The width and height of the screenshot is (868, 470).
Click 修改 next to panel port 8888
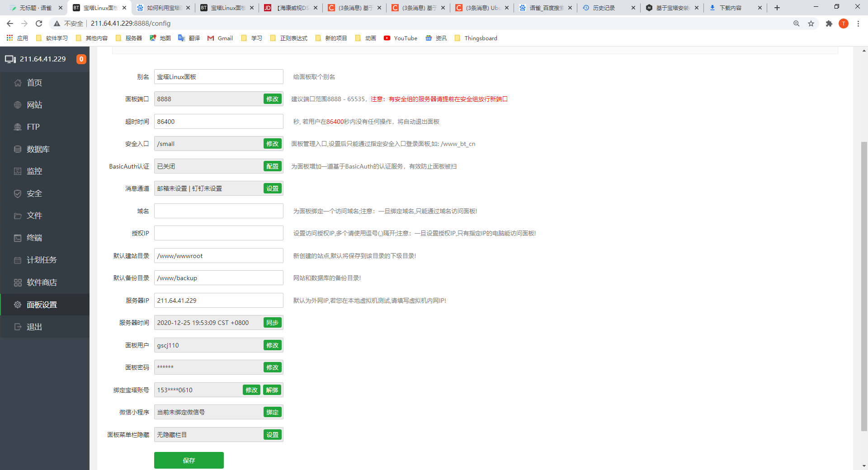(x=272, y=99)
